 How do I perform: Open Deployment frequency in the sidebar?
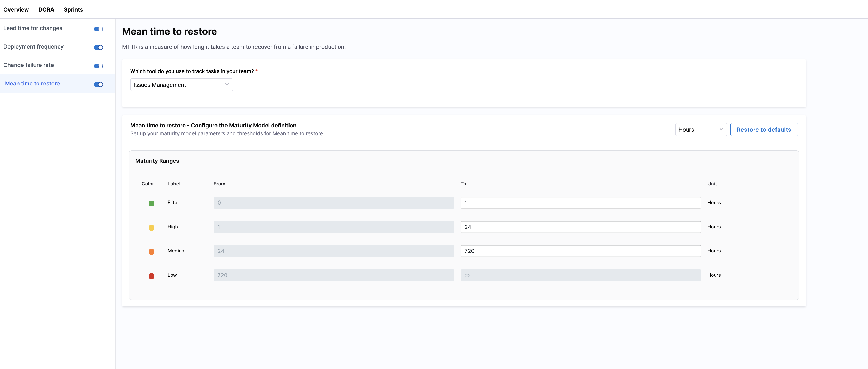click(x=33, y=46)
